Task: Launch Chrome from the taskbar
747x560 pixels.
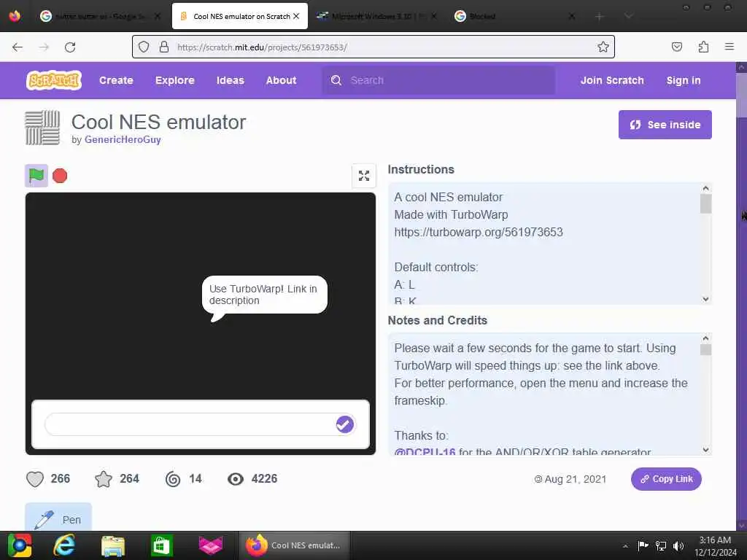Action: pos(20,545)
